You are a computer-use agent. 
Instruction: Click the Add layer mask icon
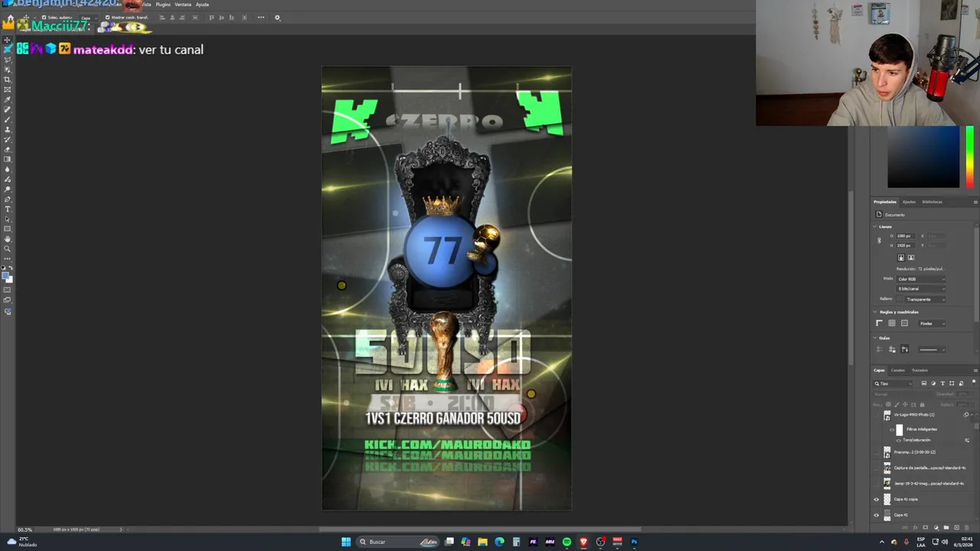[925, 527]
